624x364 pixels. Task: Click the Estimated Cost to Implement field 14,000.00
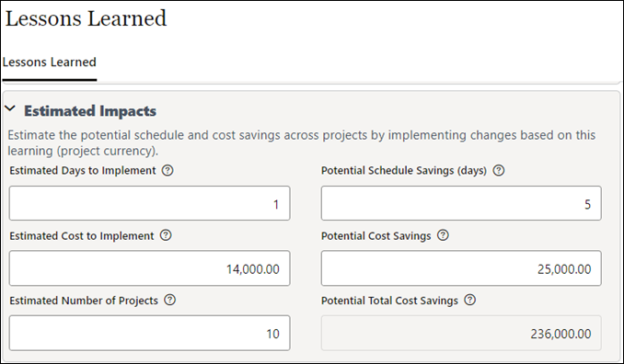click(x=150, y=268)
